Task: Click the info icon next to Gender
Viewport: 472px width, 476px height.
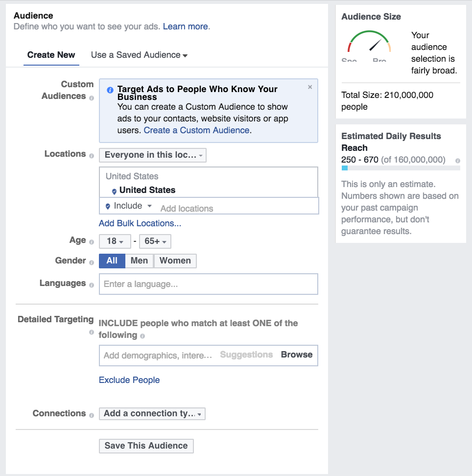Action: [92, 262]
